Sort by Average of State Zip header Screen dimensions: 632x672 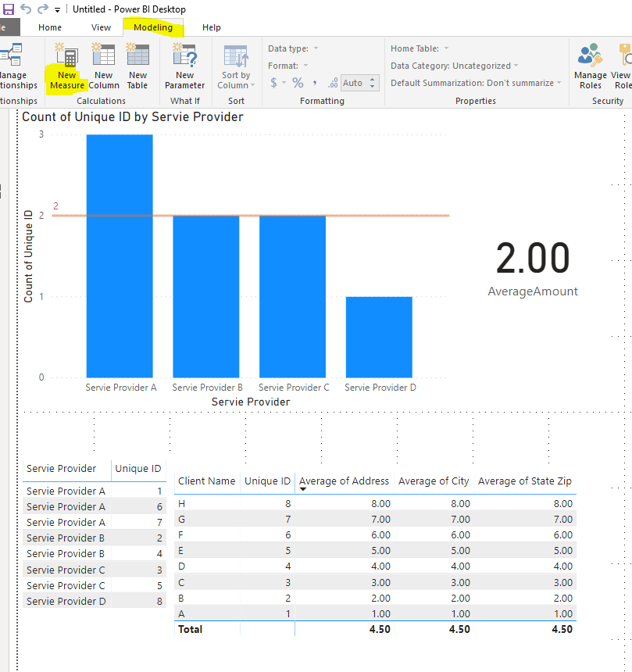click(525, 481)
